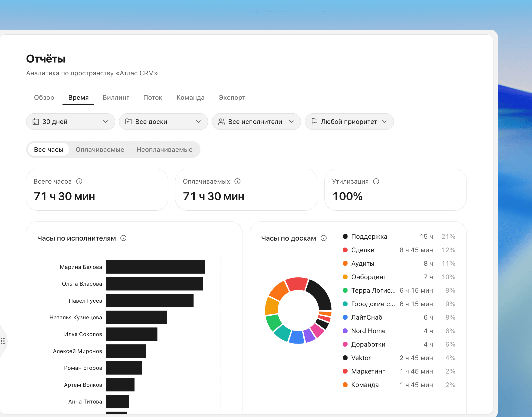The height and width of the screenshot is (417, 532).
Task: Click info icon by Часы по доскам
Action: point(323,238)
